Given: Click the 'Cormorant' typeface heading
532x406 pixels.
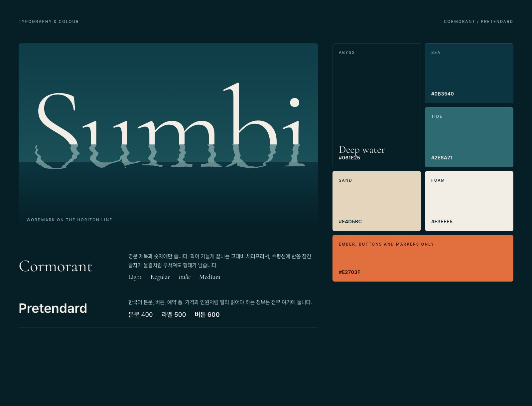Looking at the screenshot, I should coord(56,266).
